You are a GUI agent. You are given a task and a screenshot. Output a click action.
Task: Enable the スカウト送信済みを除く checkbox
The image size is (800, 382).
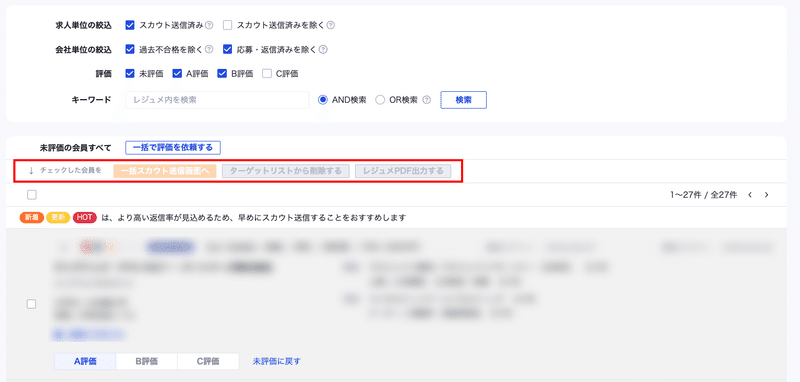228,25
